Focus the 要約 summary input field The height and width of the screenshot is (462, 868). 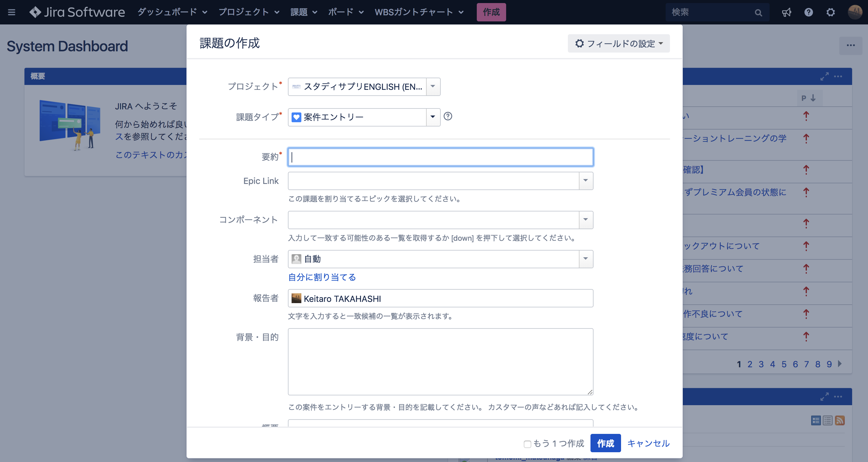tap(440, 157)
